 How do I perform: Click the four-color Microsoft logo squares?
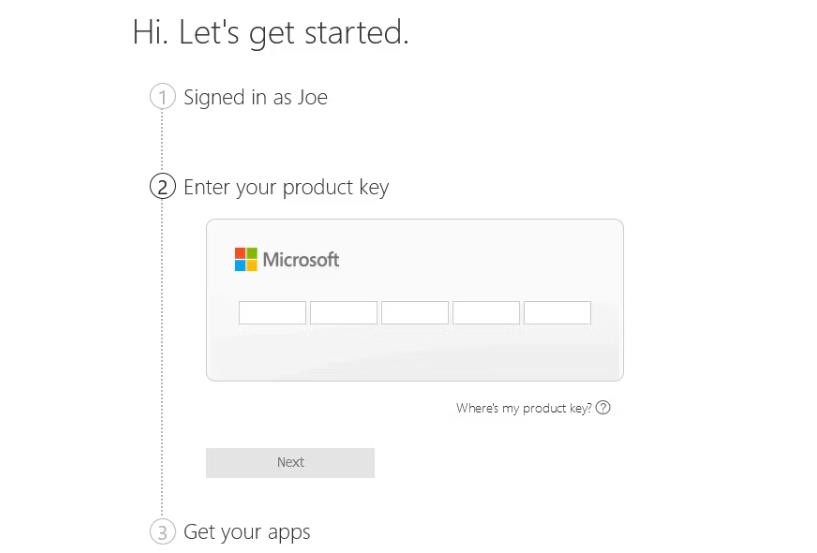[246, 259]
